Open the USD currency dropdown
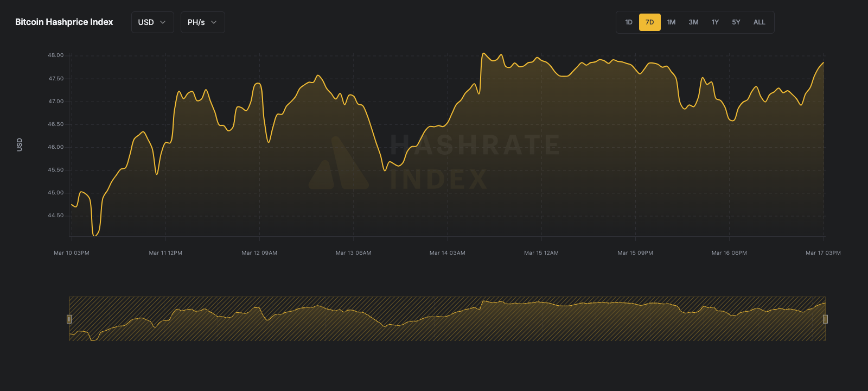This screenshot has height=391, width=868. (x=152, y=22)
